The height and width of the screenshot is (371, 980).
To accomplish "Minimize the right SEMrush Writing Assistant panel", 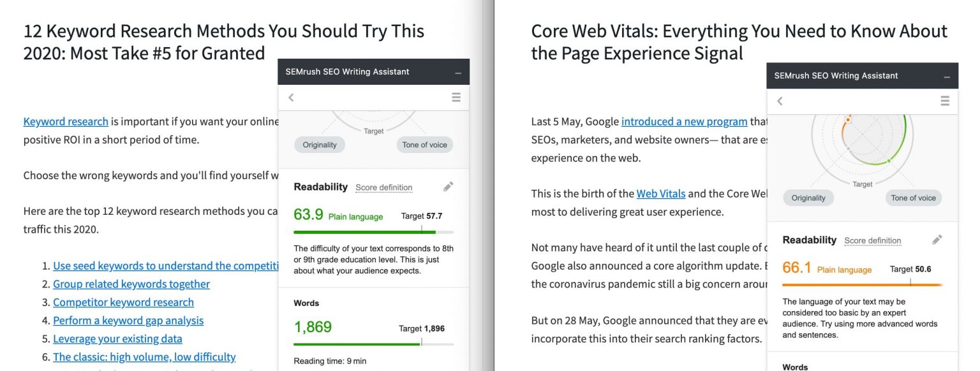I will pos(947,77).
